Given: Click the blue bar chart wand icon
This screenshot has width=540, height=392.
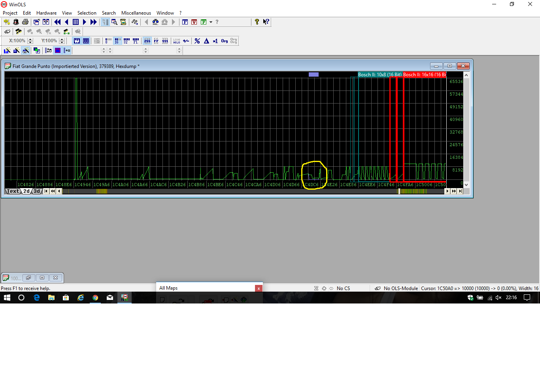Looking at the screenshot, I should coord(7,50).
